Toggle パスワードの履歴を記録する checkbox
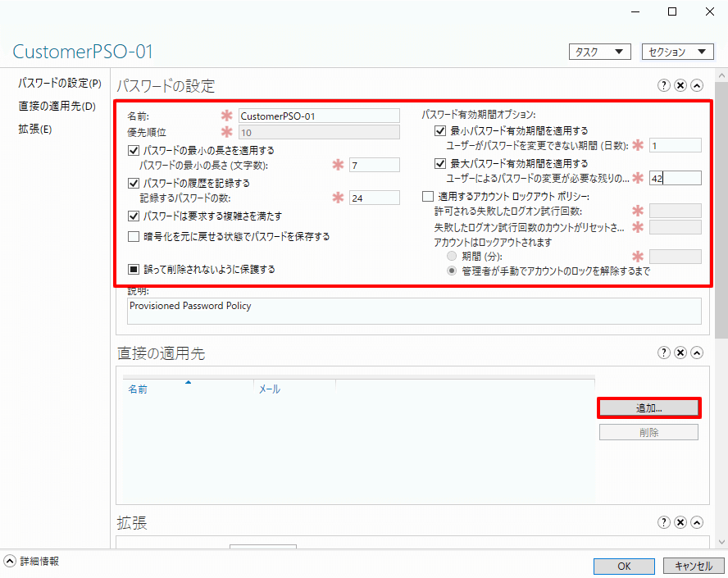Viewport: 728px width, 578px height. click(x=134, y=183)
